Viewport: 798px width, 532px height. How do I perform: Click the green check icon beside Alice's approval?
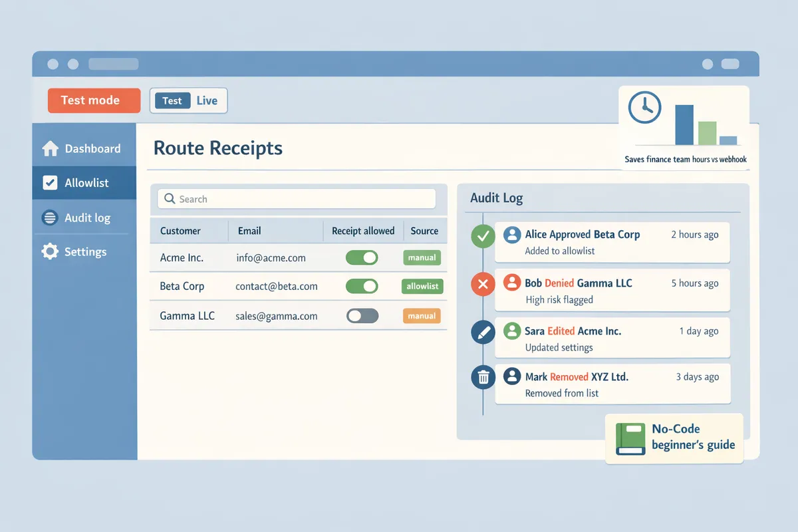[482, 236]
